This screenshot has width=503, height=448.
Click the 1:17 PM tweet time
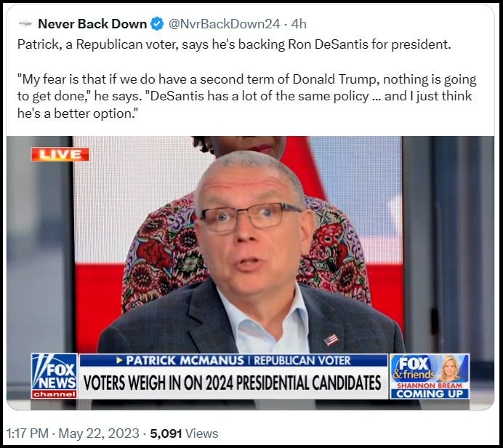[28, 433]
